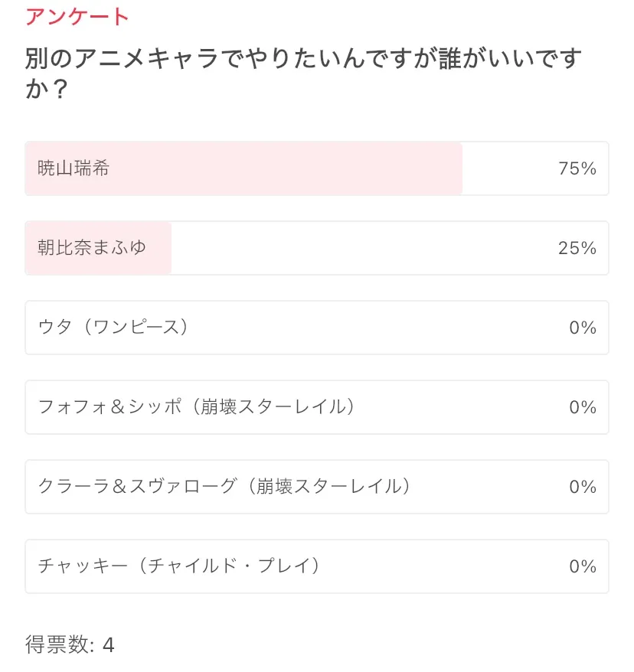Image resolution: width=634 pixels, height=672 pixels.
Task: Select the ウタ（ワンピース）poll option
Action: [x=113, y=328]
